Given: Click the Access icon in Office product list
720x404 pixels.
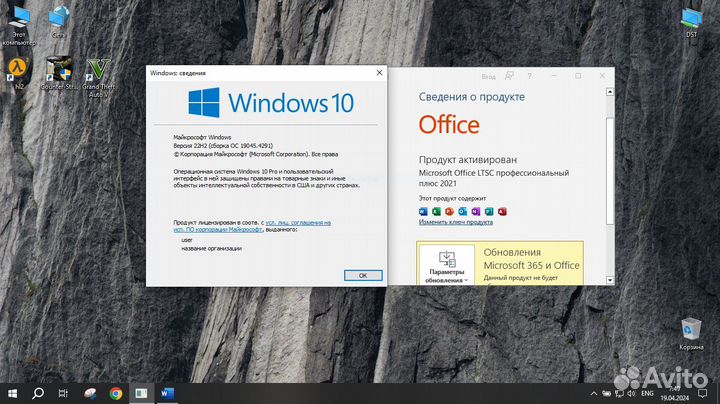Looking at the screenshot, I should 502,211.
